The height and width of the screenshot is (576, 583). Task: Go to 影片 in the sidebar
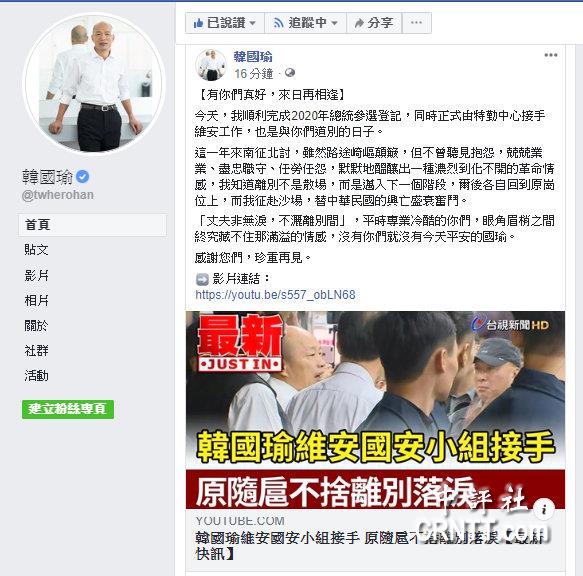click(x=36, y=275)
